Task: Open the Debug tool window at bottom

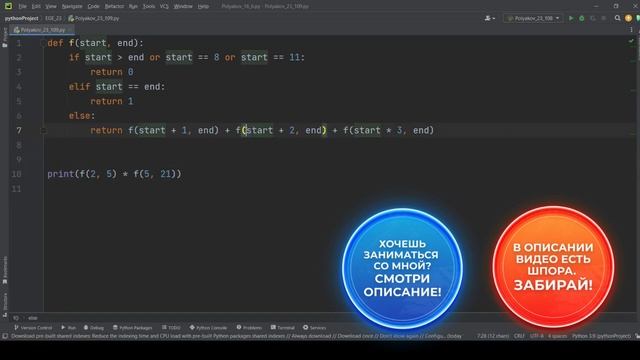Action: (x=94, y=328)
